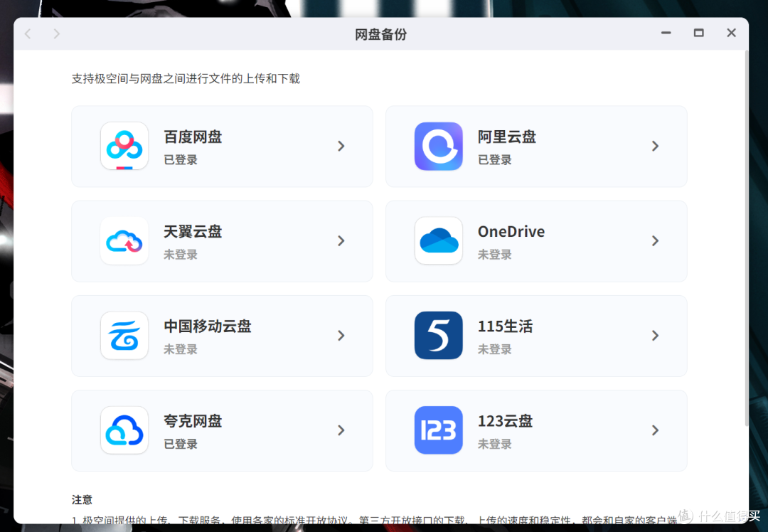Expand the 115生活 chevron arrow
The image size is (768, 532).
pyautogui.click(x=656, y=336)
